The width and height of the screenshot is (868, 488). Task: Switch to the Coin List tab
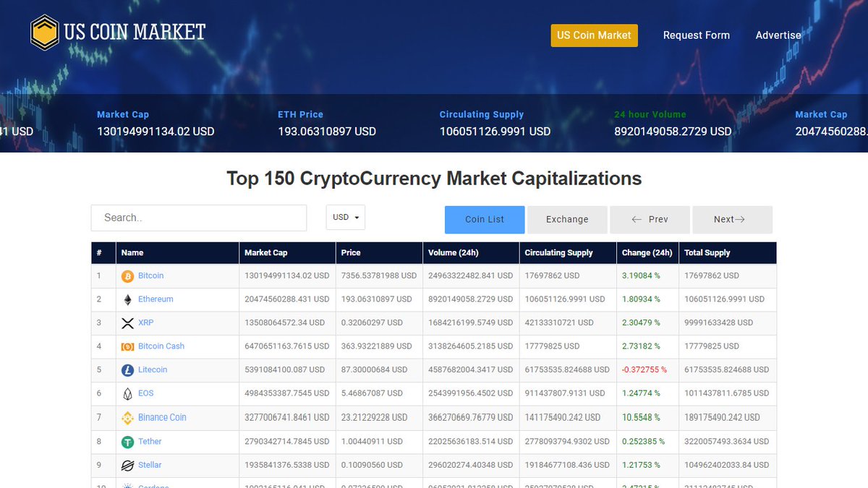(x=485, y=219)
